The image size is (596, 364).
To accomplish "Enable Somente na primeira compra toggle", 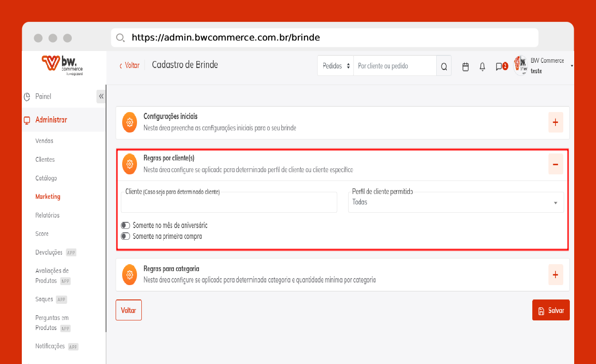I will [126, 236].
